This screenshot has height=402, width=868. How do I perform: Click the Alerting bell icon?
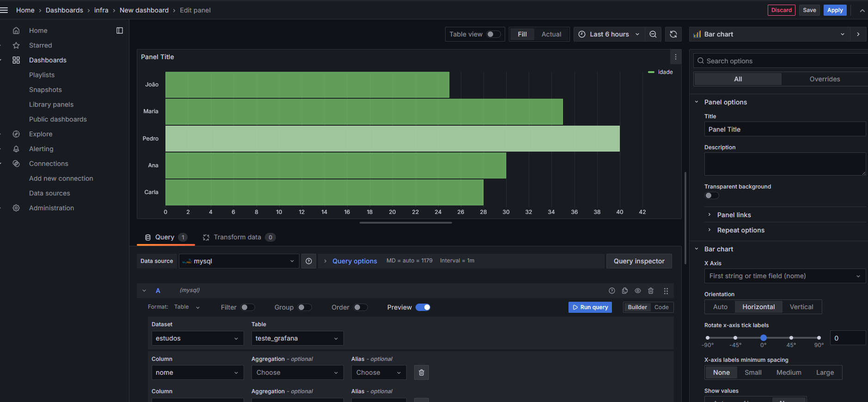pyautogui.click(x=16, y=149)
